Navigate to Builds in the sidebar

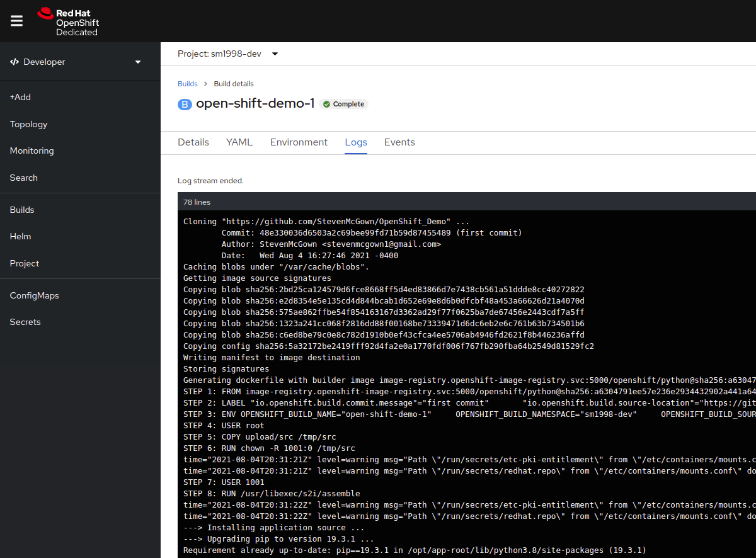coord(22,210)
